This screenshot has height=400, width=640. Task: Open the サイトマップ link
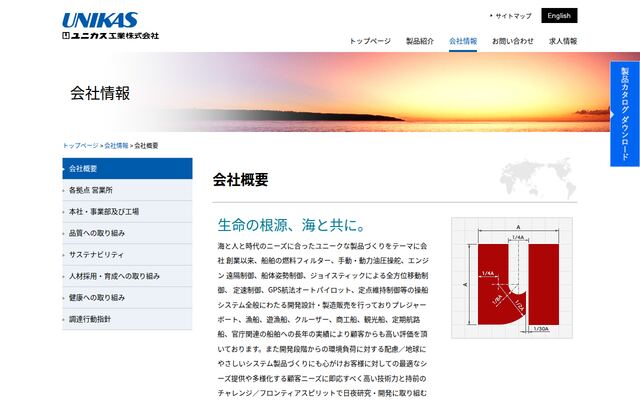click(513, 16)
